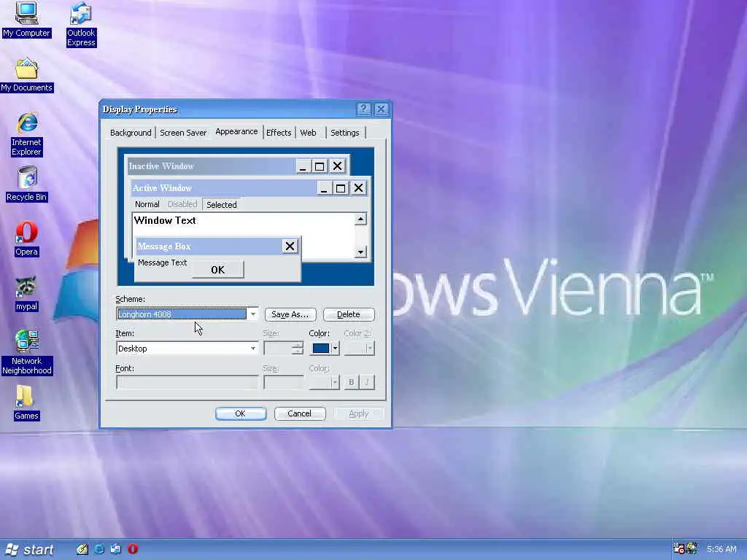The width and height of the screenshot is (747, 560).
Task: Expand the Scheme dropdown list
Action: point(253,314)
